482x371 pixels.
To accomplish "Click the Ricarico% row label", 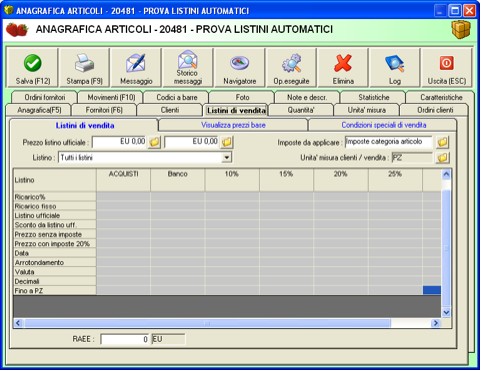I will pyautogui.click(x=55, y=197).
